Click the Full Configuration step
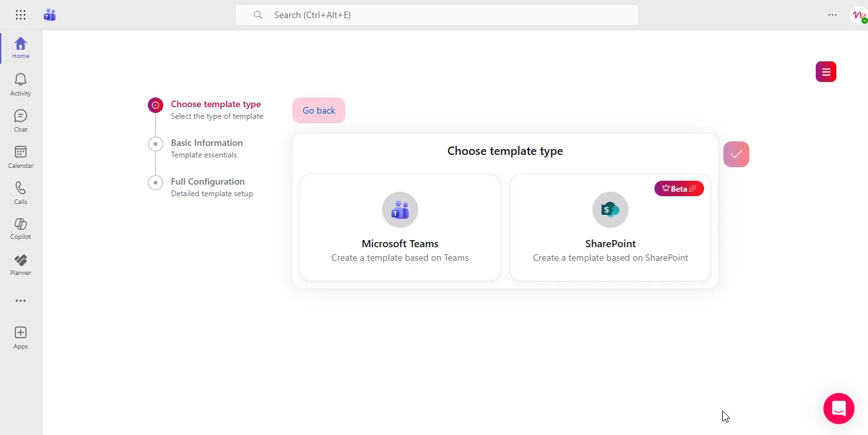The image size is (868, 435). (x=201, y=187)
